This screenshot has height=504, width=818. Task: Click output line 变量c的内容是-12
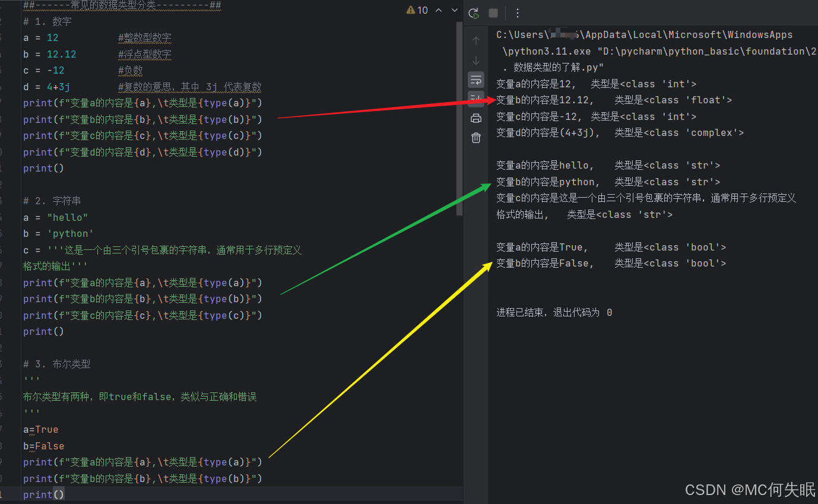click(597, 117)
